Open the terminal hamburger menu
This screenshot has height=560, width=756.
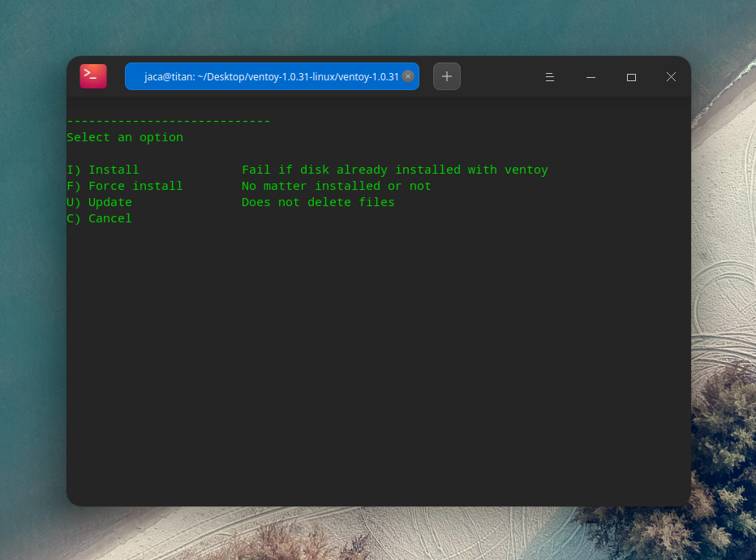[x=550, y=76]
